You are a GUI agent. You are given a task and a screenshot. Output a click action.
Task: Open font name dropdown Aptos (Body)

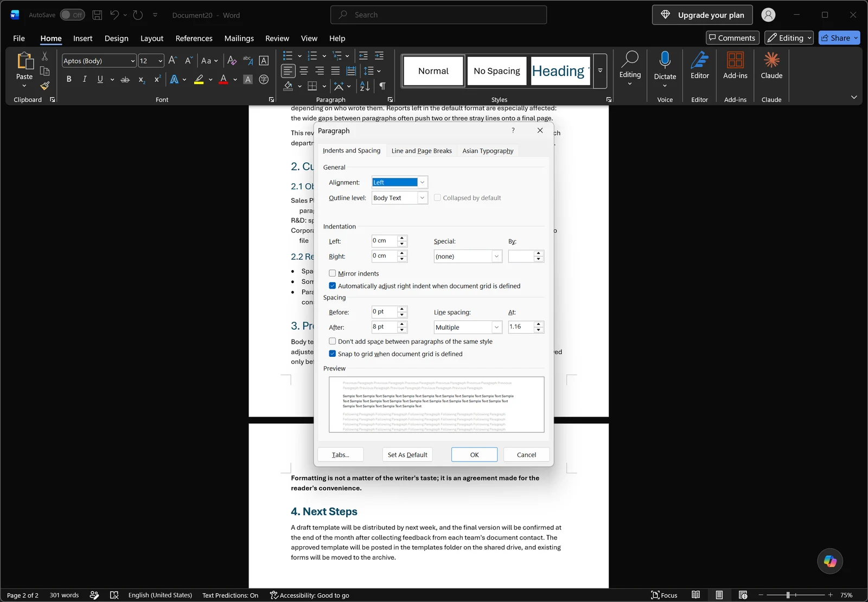(x=132, y=61)
